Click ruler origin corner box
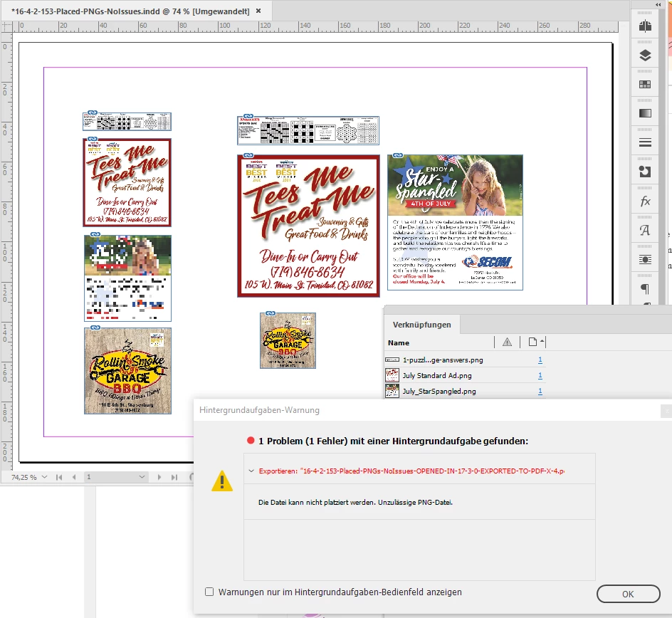The width and height of the screenshot is (672, 618). pyautogui.click(x=6, y=26)
